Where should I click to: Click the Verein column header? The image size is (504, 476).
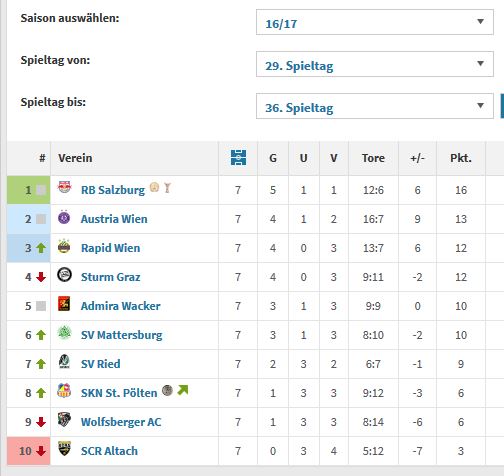click(x=75, y=158)
